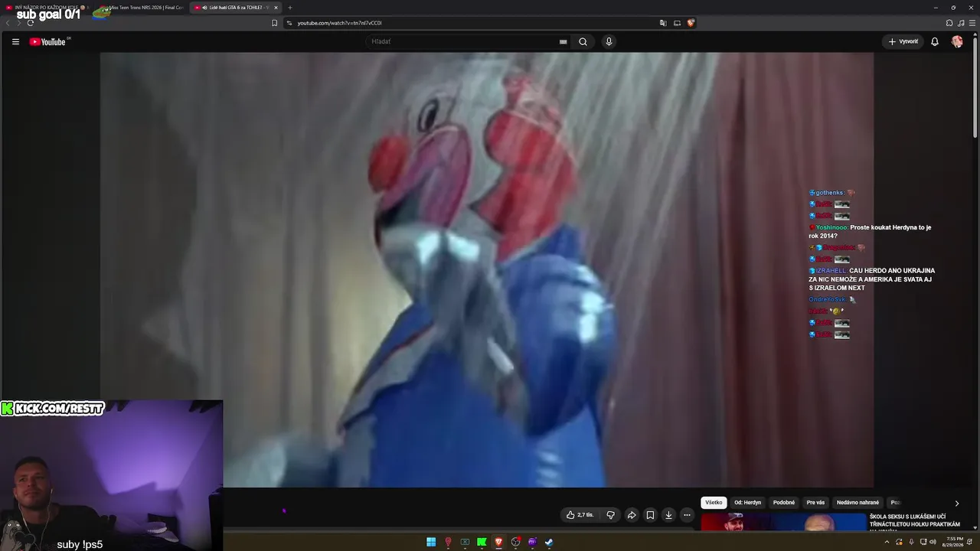Image resolution: width=980 pixels, height=551 pixels.
Task: Open the volume speaker tray icon
Action: [933, 542]
